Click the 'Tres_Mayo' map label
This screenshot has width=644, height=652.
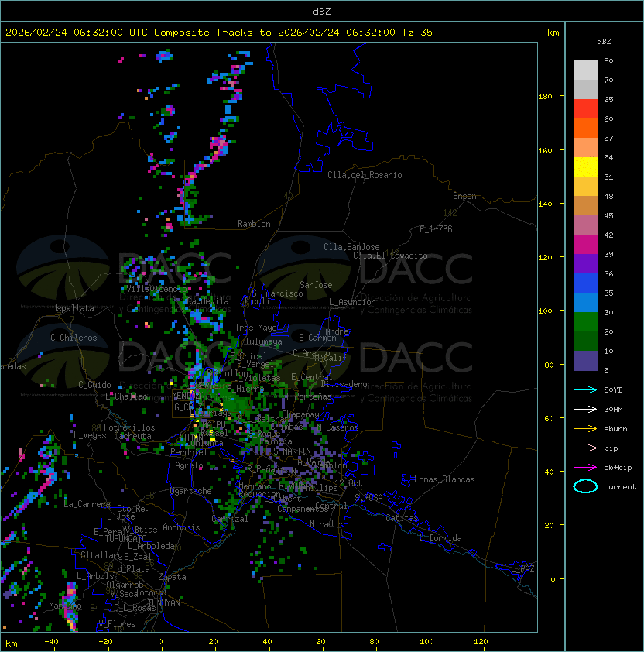(x=255, y=328)
